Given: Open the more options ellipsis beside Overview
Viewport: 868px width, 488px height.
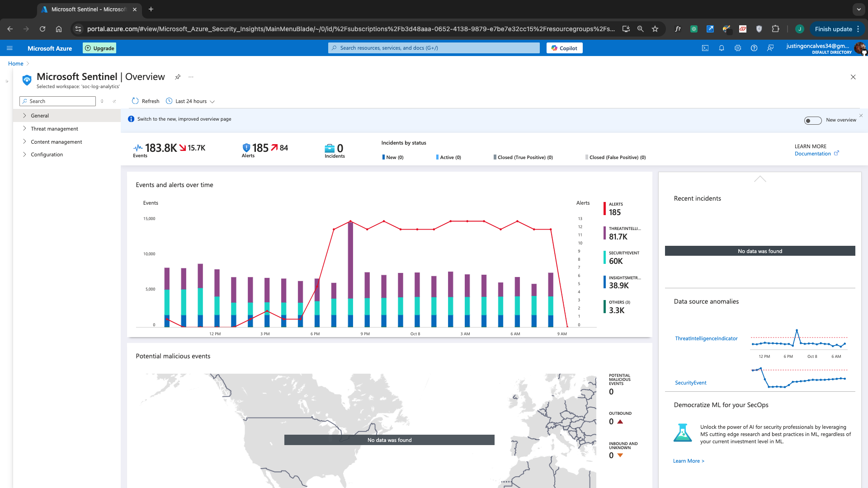Looking at the screenshot, I should tap(191, 77).
